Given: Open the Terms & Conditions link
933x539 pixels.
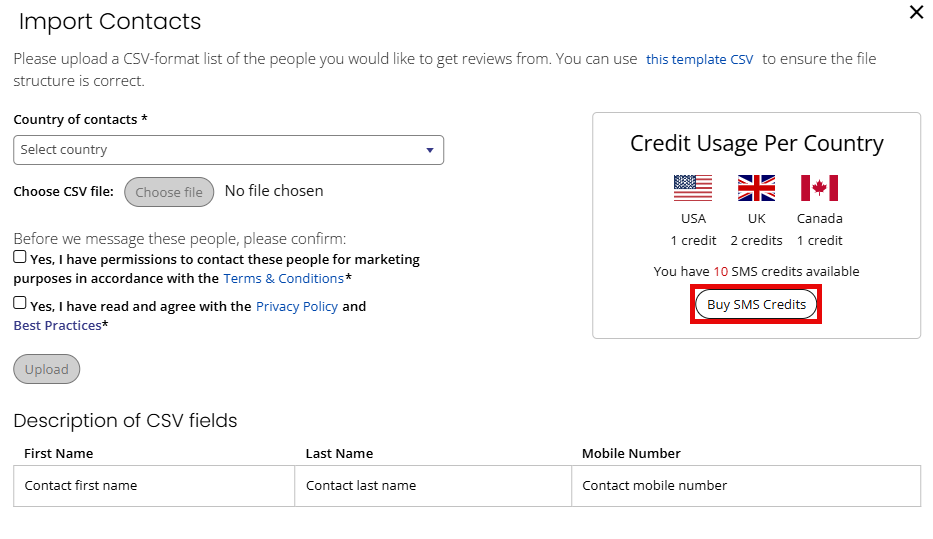Looking at the screenshot, I should click(283, 278).
